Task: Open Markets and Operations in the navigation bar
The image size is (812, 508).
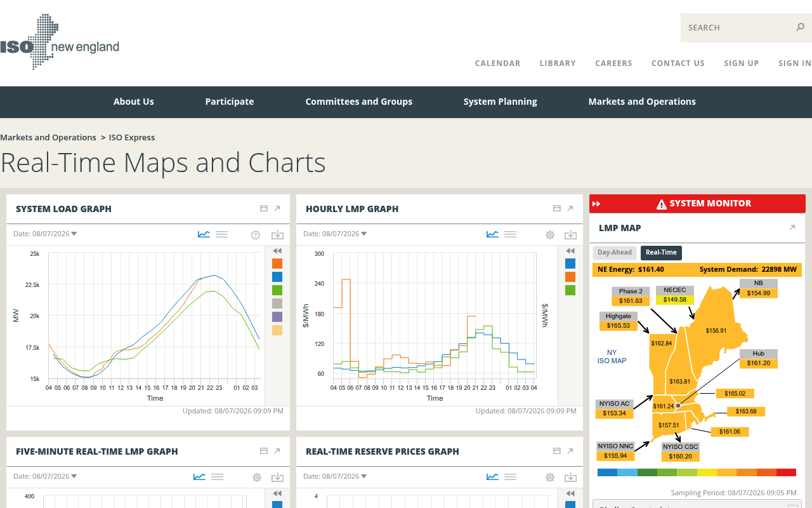Action: click(642, 102)
